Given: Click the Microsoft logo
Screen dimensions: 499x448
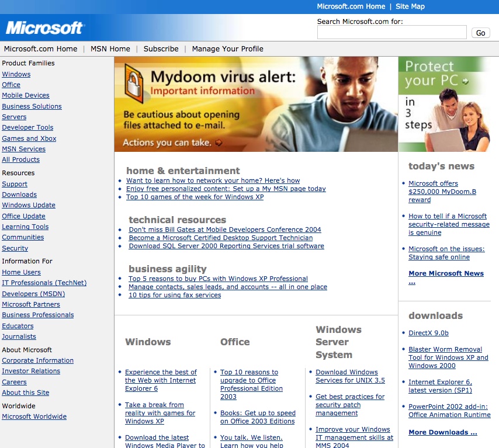Looking at the screenshot, I should tap(44, 27).
